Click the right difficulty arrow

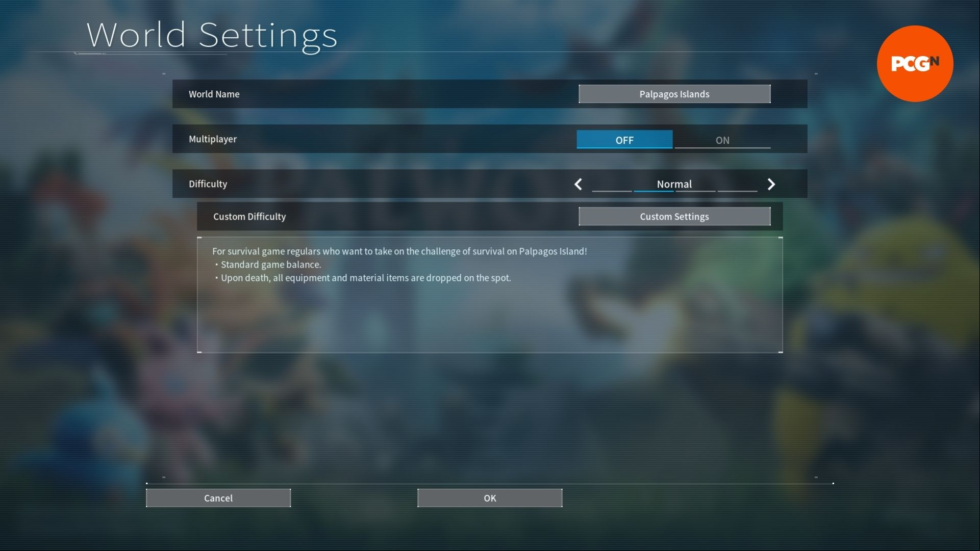pos(771,185)
